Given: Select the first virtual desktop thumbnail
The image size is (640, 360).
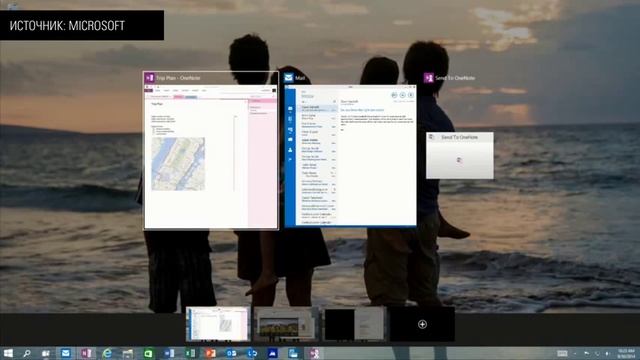Looking at the screenshot, I should click(218, 324).
